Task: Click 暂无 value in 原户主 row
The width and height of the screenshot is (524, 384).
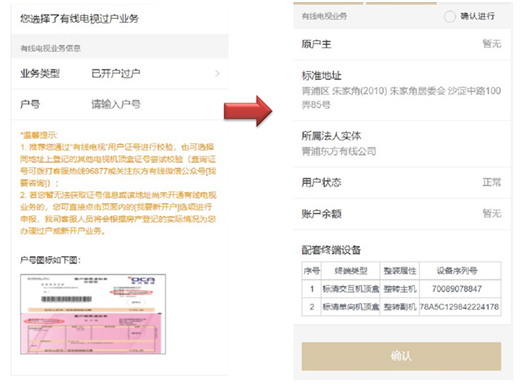Action: [492, 44]
